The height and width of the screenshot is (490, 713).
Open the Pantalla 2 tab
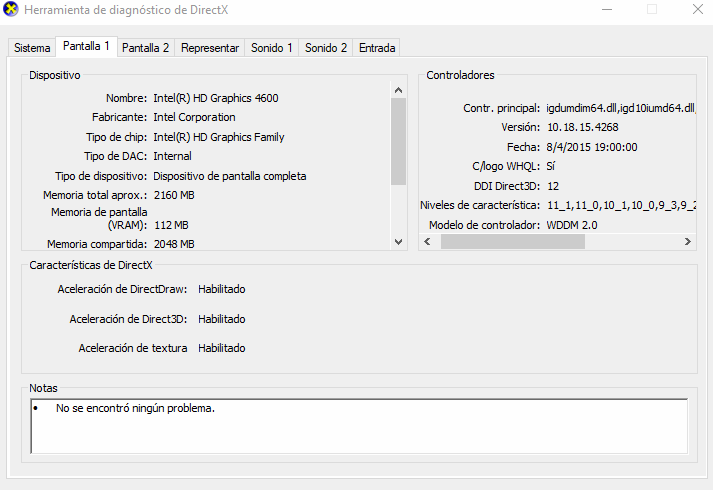pos(146,48)
